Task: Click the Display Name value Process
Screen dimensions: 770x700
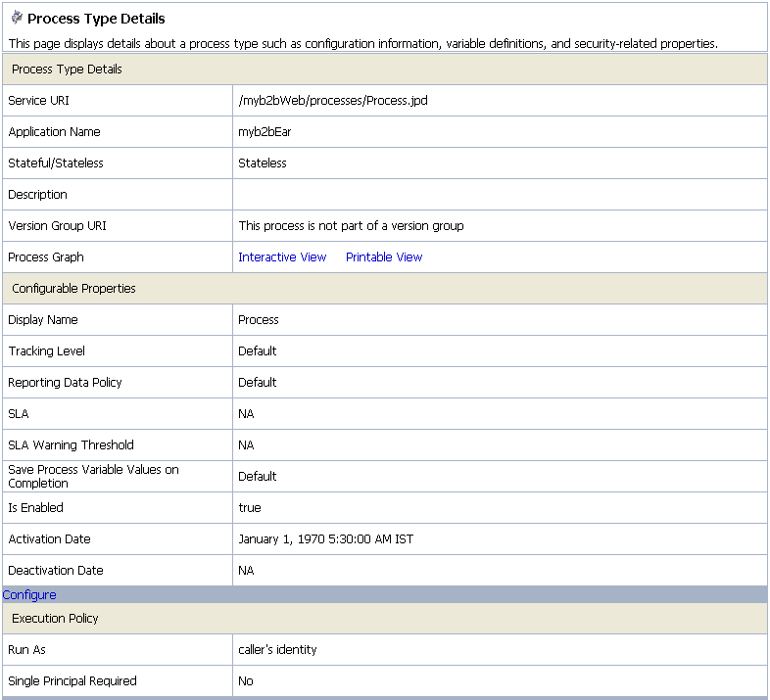Action: [259, 320]
